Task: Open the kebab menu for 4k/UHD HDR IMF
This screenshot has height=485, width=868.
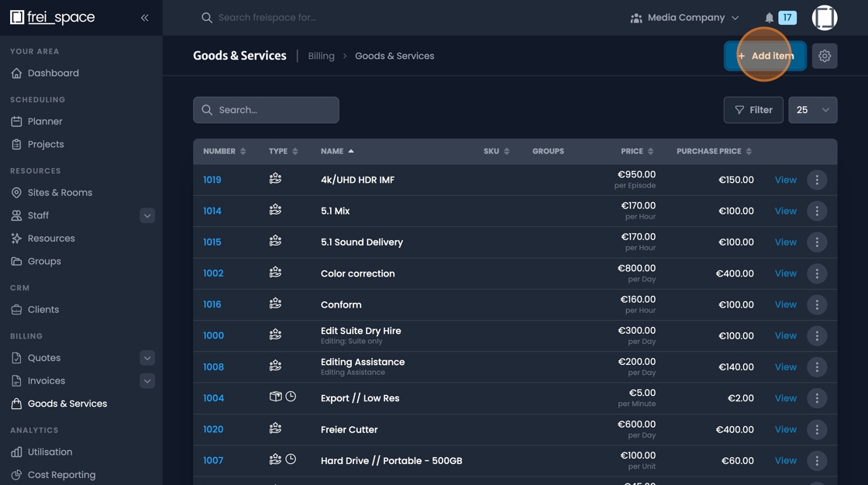Action: 817,180
